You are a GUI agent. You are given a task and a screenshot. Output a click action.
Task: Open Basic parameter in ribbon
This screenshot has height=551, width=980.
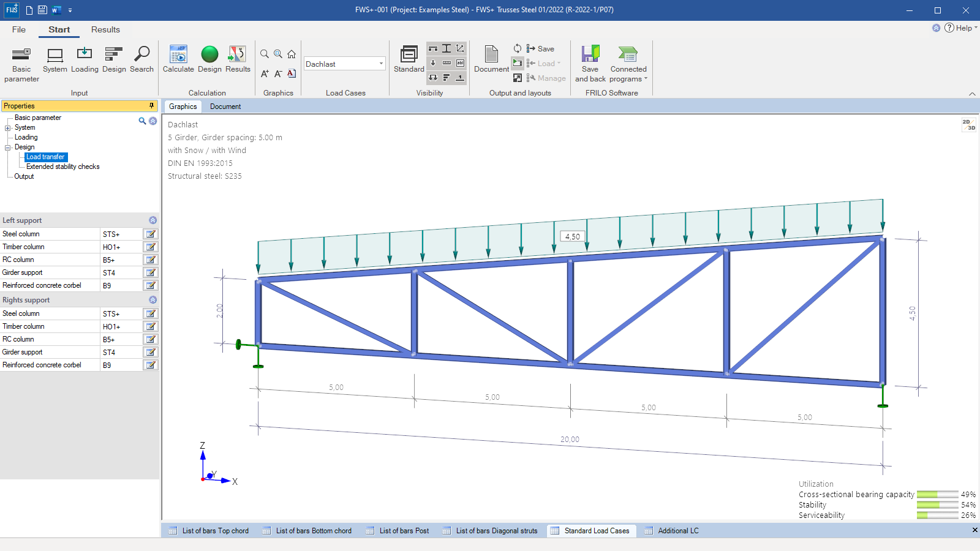[21, 64]
